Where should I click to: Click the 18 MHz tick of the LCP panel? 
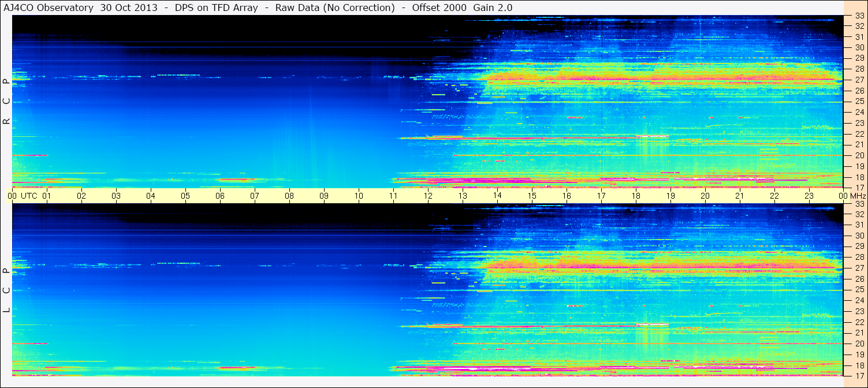(859, 365)
